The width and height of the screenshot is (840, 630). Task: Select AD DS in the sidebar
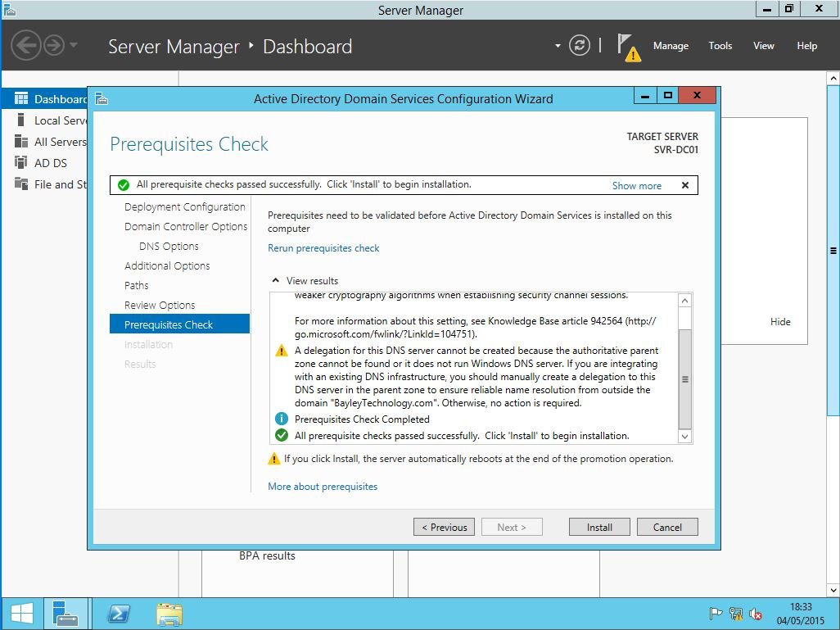click(51, 163)
